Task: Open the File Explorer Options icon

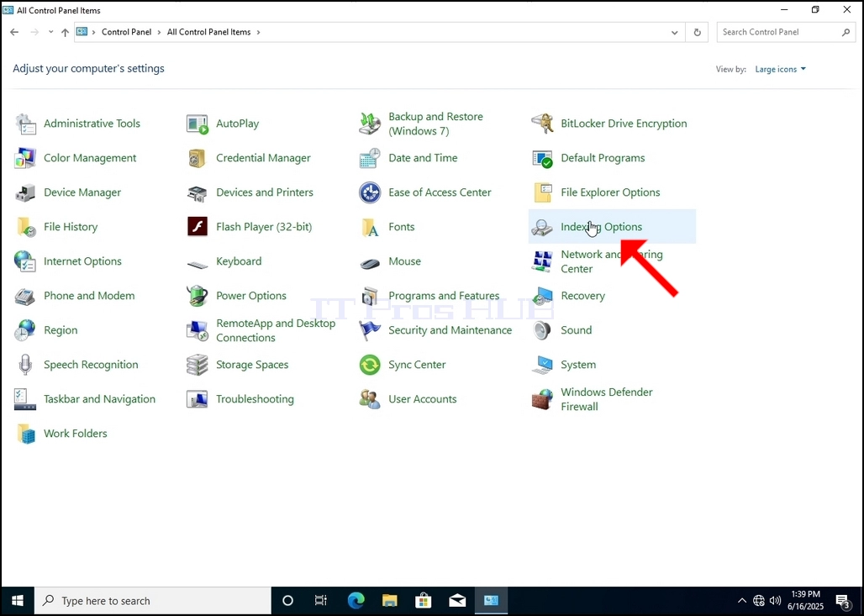Action: tap(542, 192)
